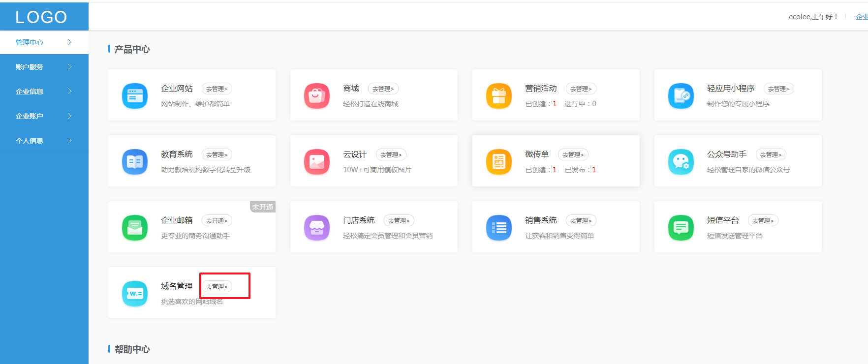Click the 营销活动 card title
Viewport: 868px width, 364px height.
541,89
